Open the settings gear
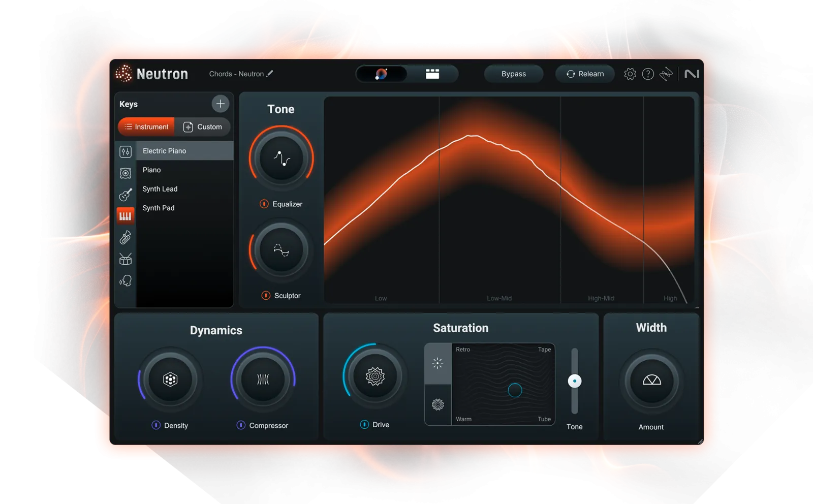813x504 pixels. point(630,74)
